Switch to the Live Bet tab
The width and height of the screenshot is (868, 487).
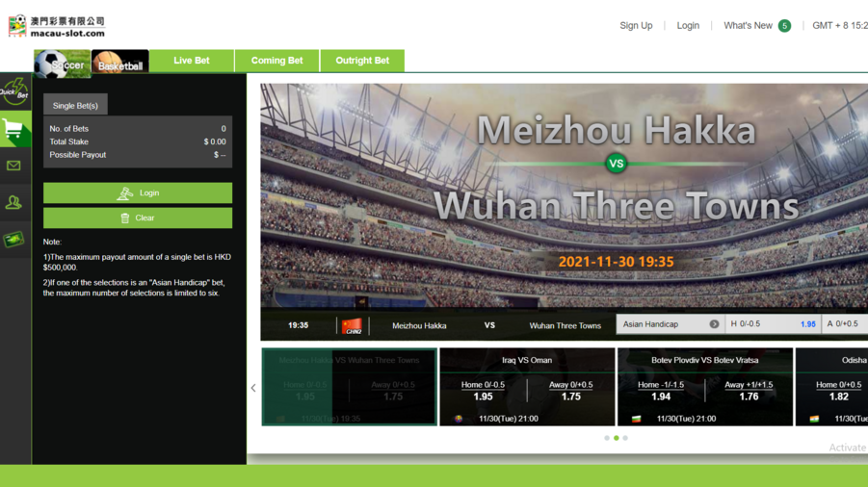point(192,61)
